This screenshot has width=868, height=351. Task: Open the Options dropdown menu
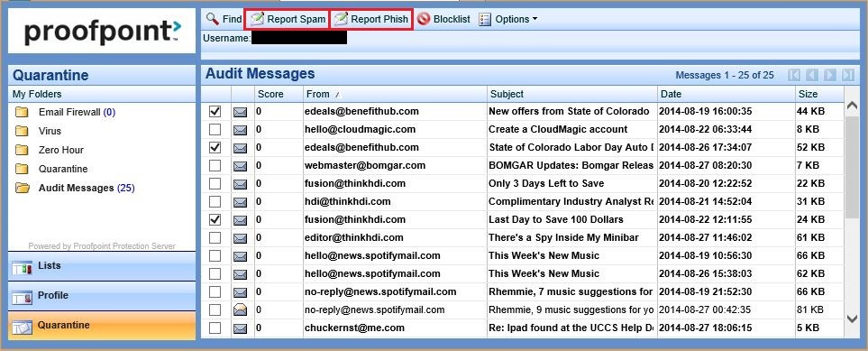coord(508,19)
